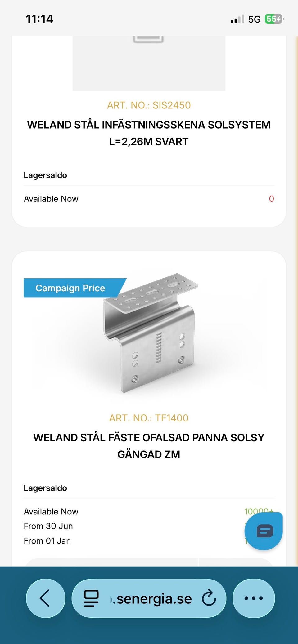Select the From 01 Jan stock row
The image size is (298, 644).
point(47,541)
